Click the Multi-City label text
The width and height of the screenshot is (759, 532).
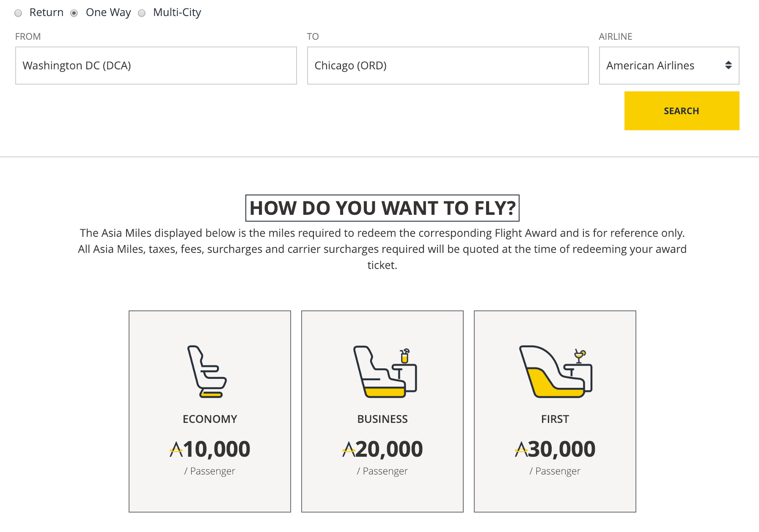177,13
